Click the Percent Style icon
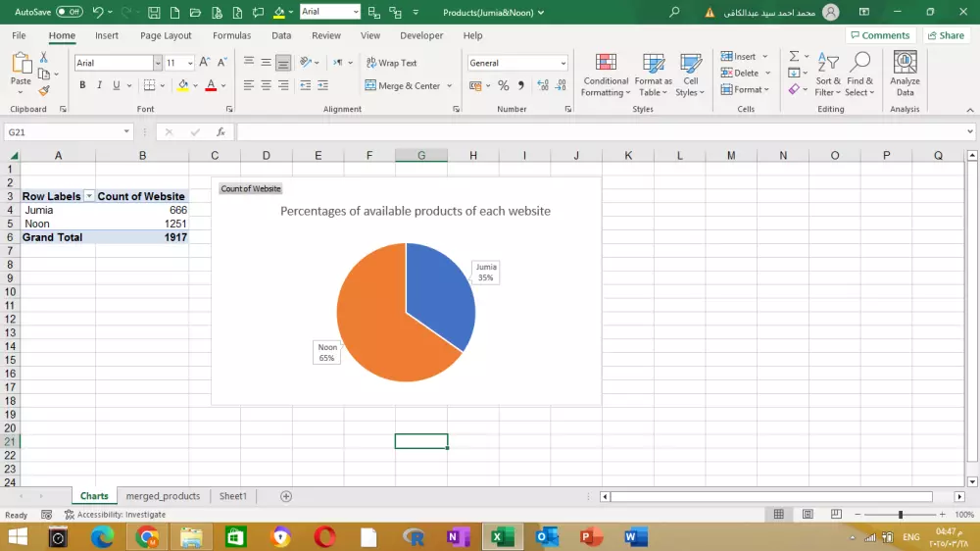This screenshot has height=551, width=980. coord(503,85)
